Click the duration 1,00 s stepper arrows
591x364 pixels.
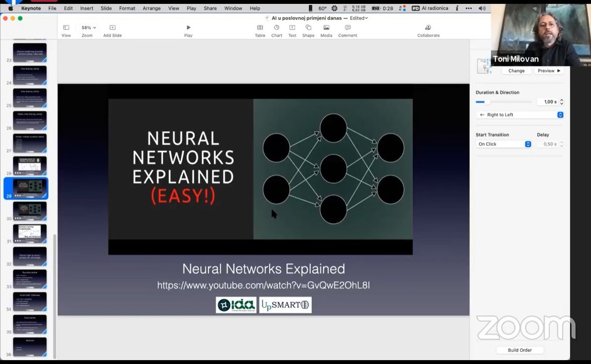[x=561, y=102]
